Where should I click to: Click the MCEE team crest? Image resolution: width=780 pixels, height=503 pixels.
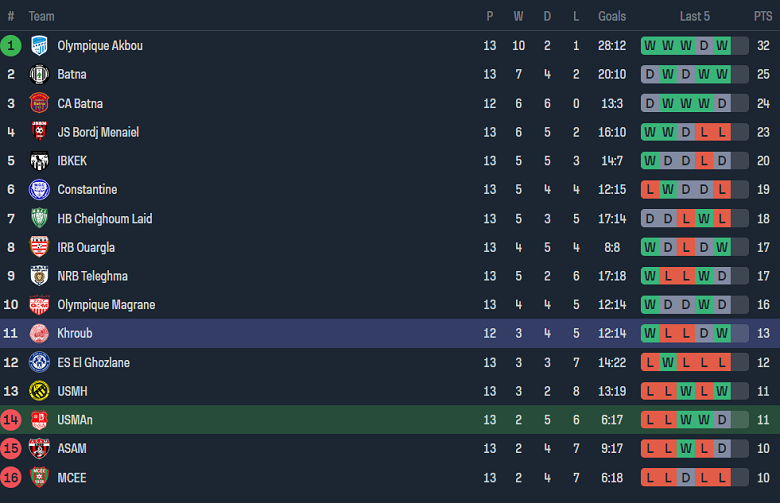click(40, 478)
